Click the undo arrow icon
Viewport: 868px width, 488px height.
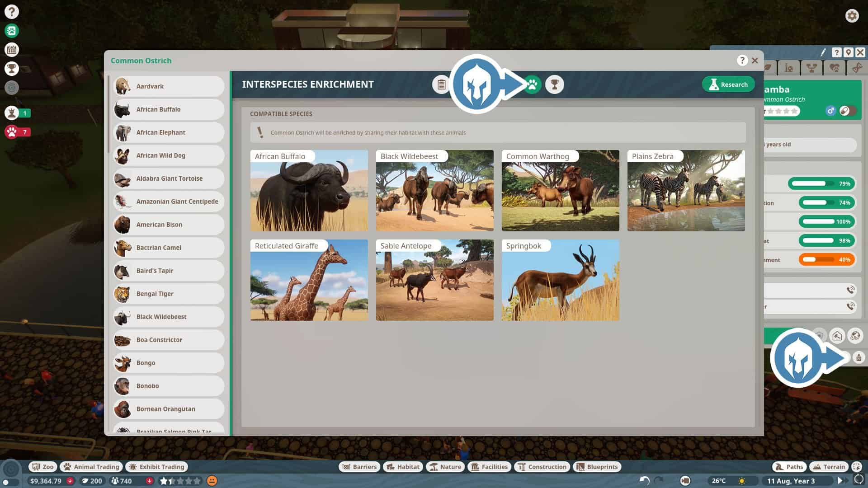click(645, 481)
